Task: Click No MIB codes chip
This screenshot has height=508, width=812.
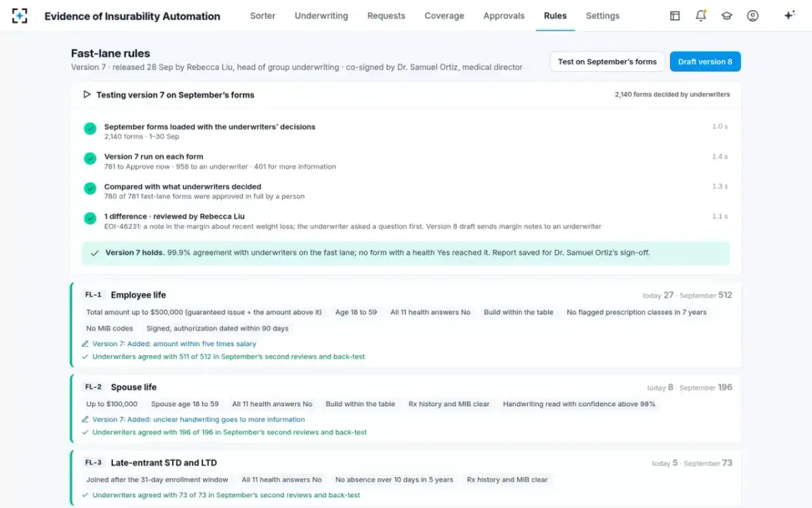Action: [110, 329]
